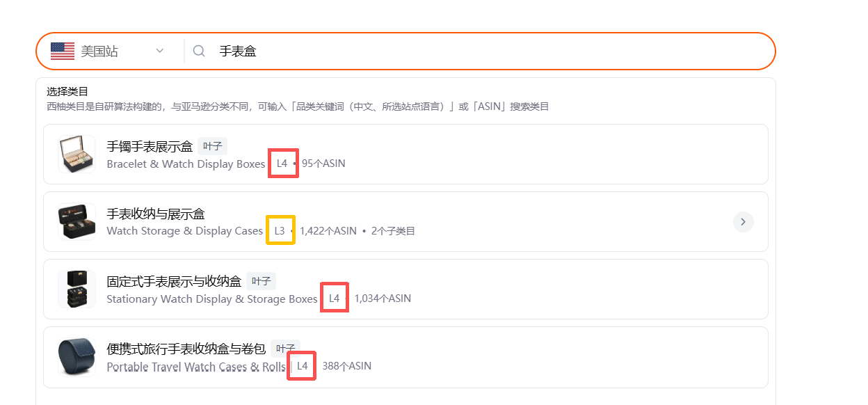This screenshot has height=405, width=868.
Task: Click L4 label next to 95个ASIN
Action: click(282, 164)
